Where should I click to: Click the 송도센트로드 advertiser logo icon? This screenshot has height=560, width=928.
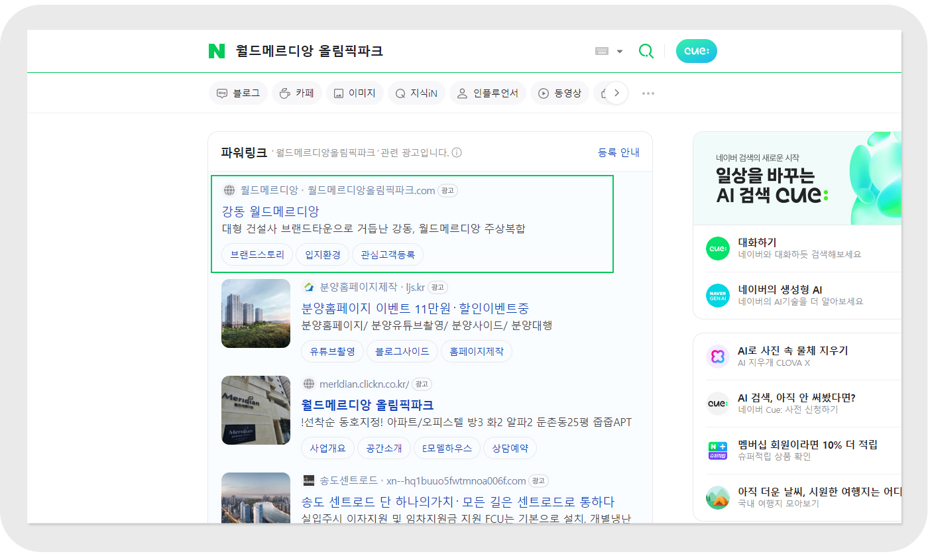click(308, 480)
